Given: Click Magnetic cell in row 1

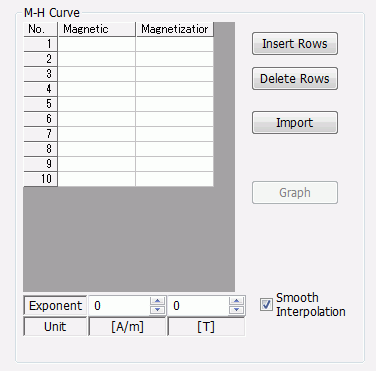Looking at the screenshot, I should pos(97,44).
